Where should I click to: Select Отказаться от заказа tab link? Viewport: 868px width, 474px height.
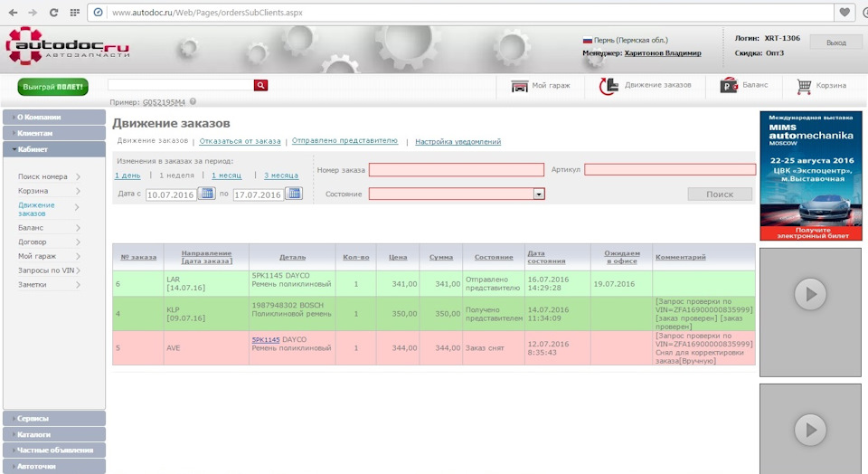(240, 141)
